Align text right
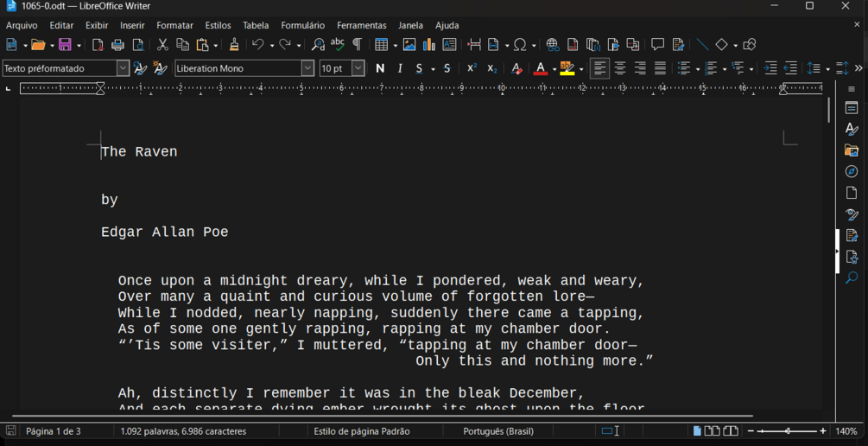Viewport: 868px width, 446px height. 640,68
